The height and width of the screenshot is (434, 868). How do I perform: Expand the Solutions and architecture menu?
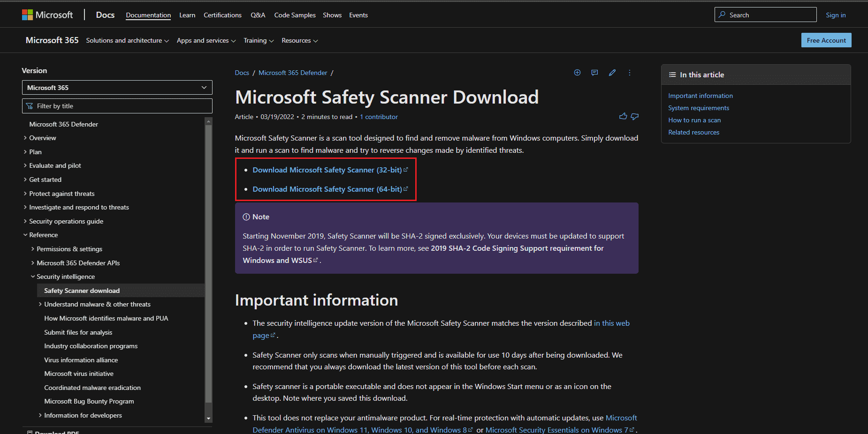click(x=127, y=41)
